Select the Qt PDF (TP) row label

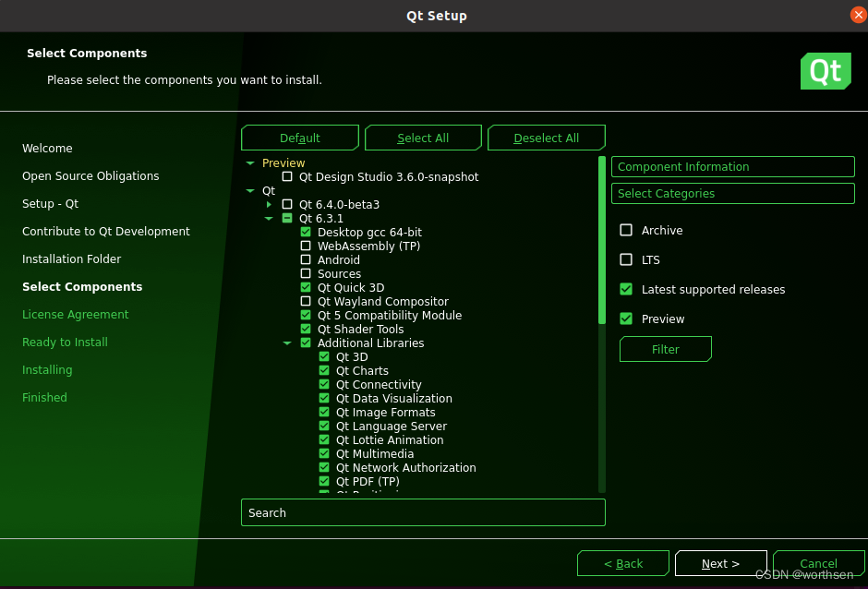[x=368, y=481]
